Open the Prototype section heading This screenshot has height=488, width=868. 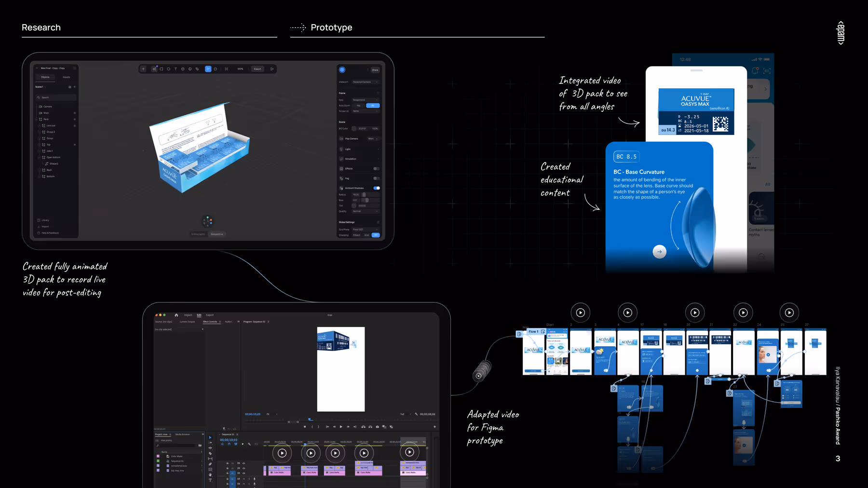[x=331, y=27]
